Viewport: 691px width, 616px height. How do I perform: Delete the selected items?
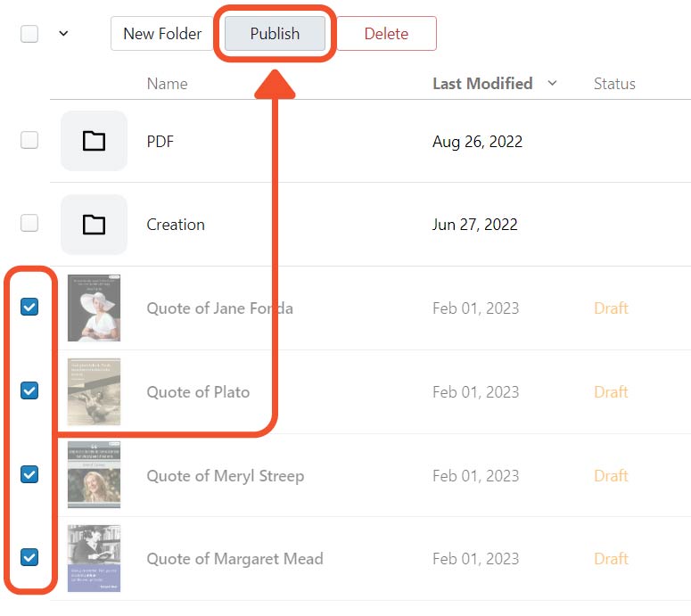(386, 34)
